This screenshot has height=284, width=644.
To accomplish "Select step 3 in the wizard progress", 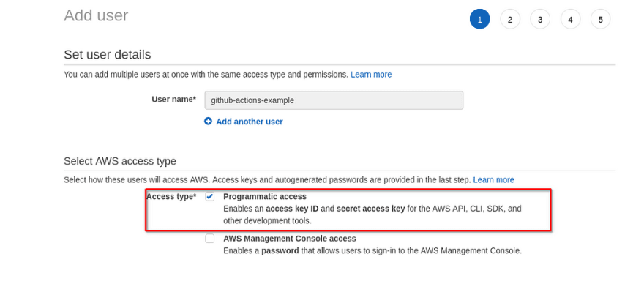I will pyautogui.click(x=540, y=19).
